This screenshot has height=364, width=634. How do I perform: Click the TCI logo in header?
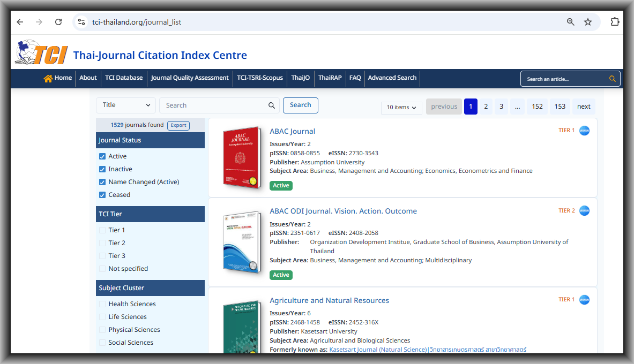pyautogui.click(x=41, y=53)
